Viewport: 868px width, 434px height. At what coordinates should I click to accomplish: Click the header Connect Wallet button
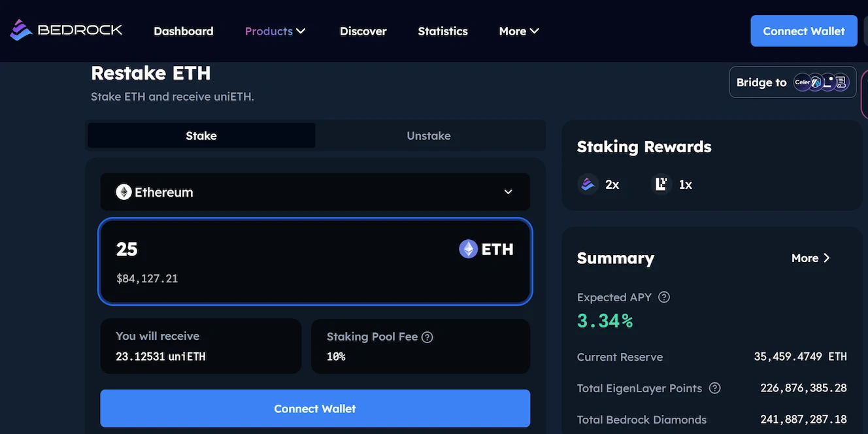[x=803, y=31]
